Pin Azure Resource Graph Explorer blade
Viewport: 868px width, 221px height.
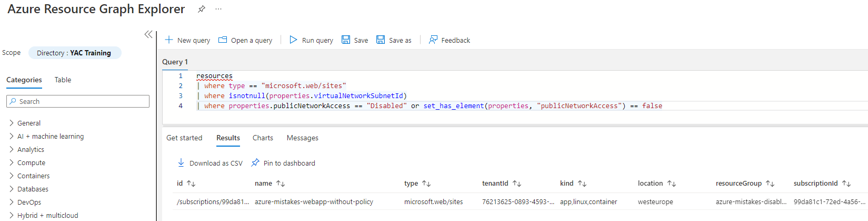coord(201,9)
